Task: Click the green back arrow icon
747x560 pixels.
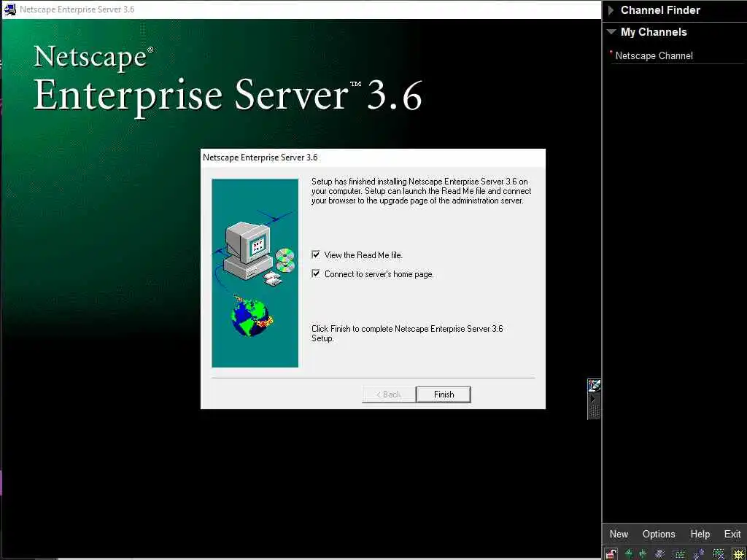Action: pos(628,554)
